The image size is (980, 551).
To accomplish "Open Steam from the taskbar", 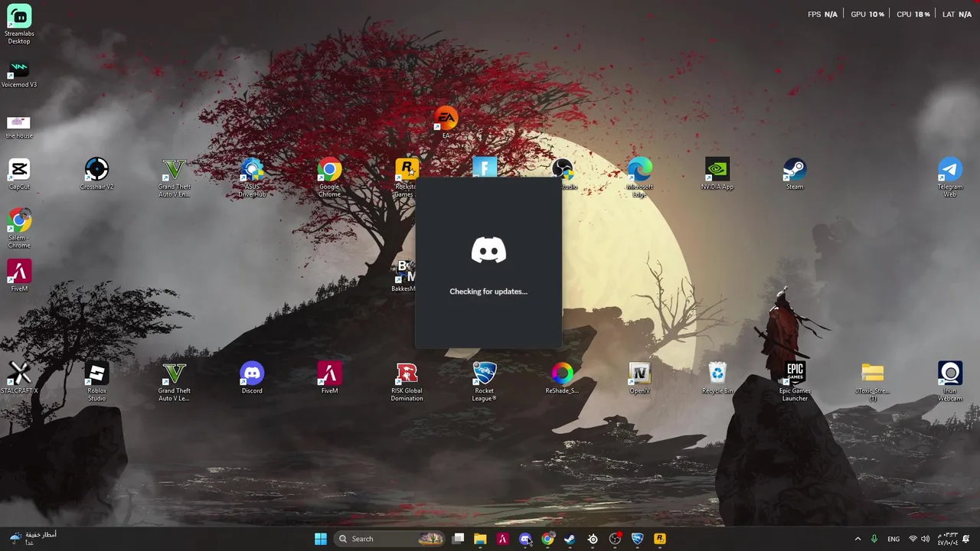I will click(570, 539).
